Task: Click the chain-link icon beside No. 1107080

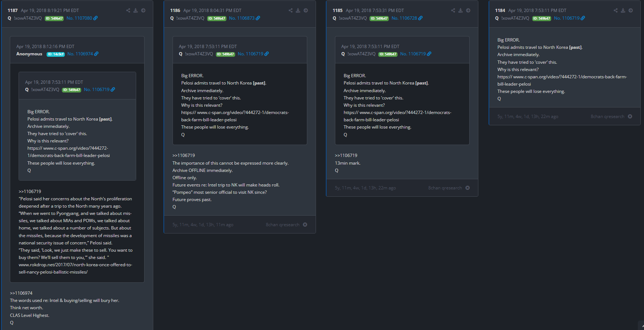Action: coord(96,18)
